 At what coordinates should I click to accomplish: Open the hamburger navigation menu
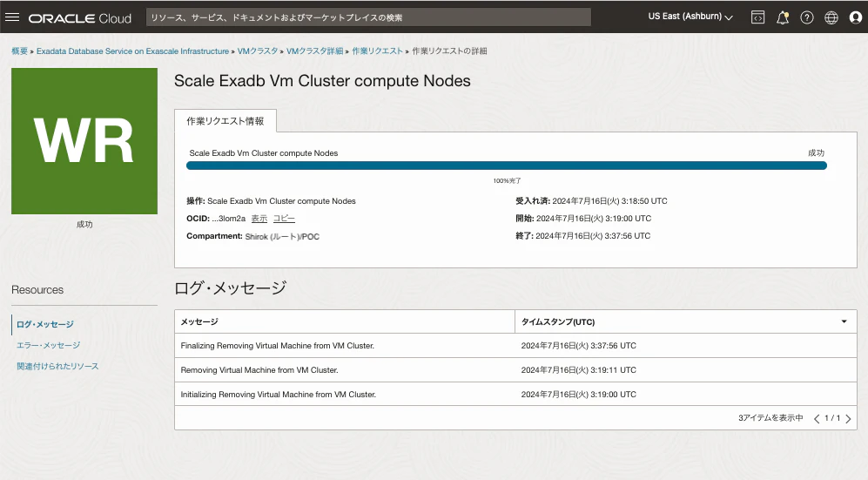click(11, 17)
